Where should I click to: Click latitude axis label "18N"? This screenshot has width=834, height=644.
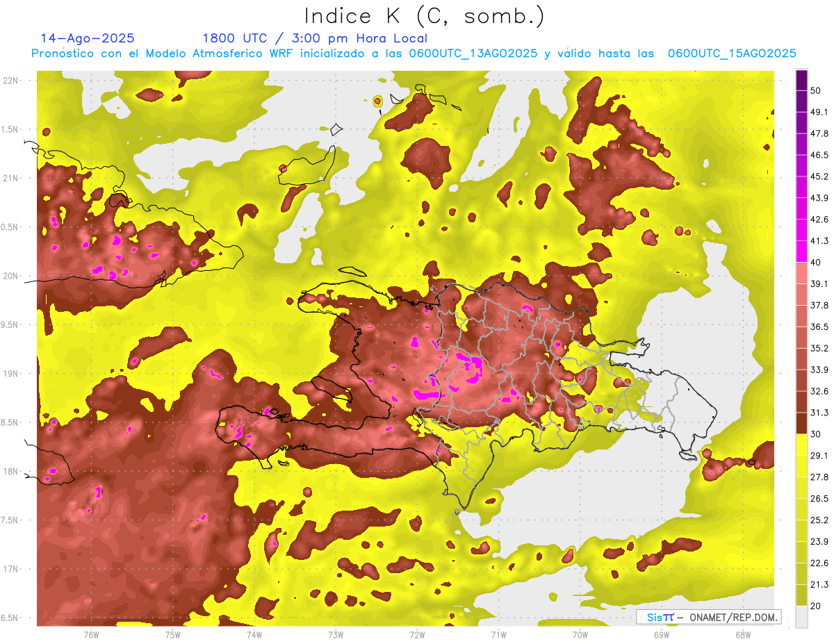12,471
